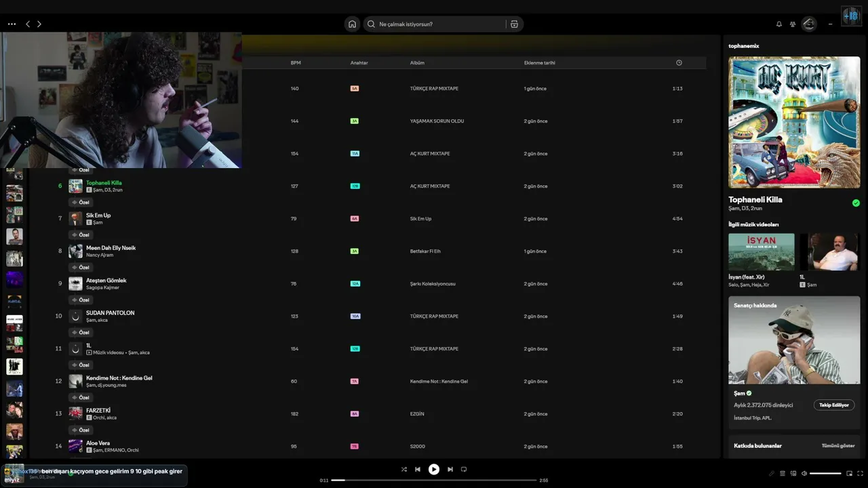Sort by the BPM column
868x488 pixels.
[296, 62]
